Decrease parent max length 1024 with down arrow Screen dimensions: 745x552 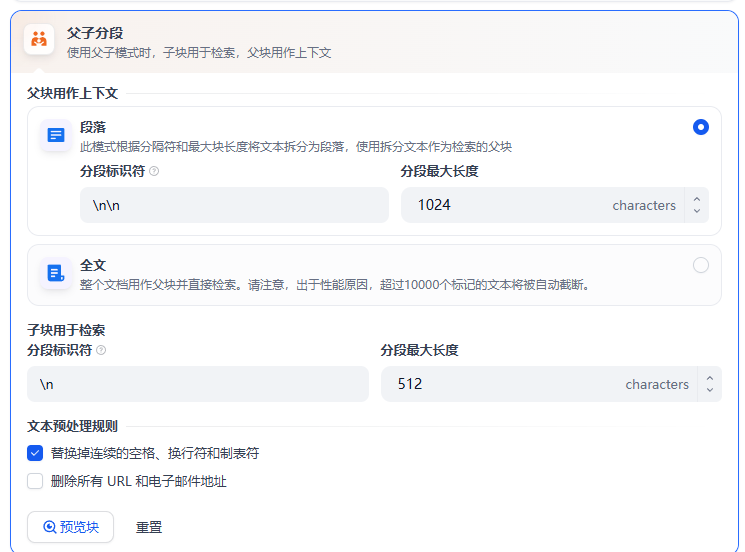pyautogui.click(x=697, y=211)
